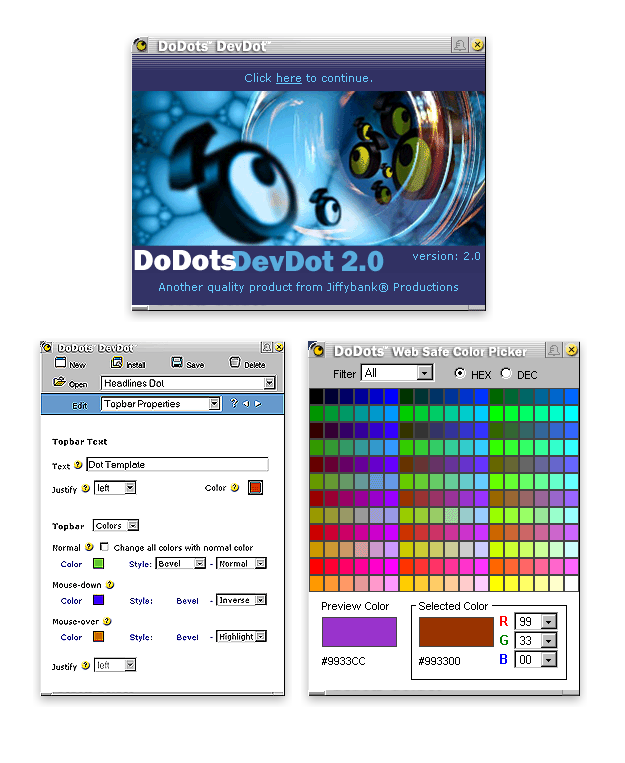The height and width of the screenshot is (763, 625).
Task: Select the DEC radio button
Action: [x=506, y=373]
